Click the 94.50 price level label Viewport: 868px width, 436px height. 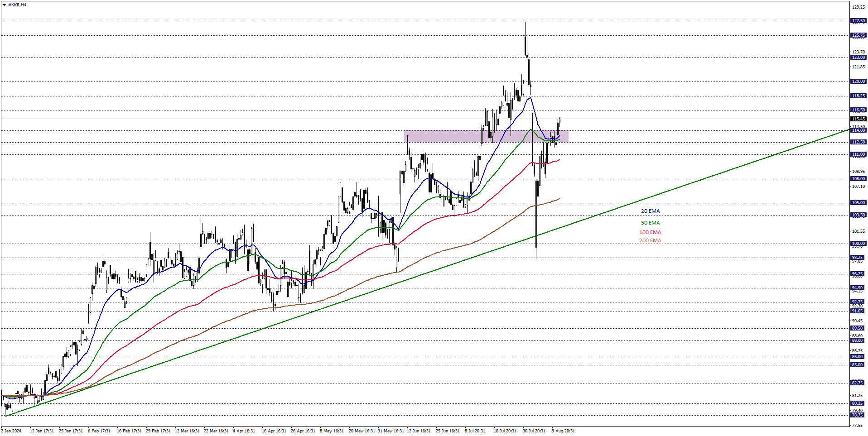pyautogui.click(x=858, y=288)
